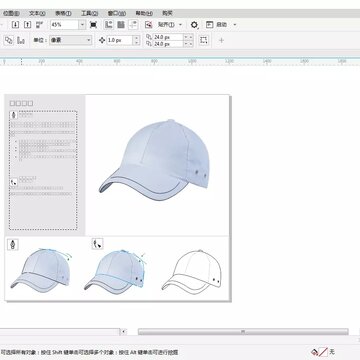Toggle the snap off icon
Screen dimensions: 360x360
click(x=149, y=25)
